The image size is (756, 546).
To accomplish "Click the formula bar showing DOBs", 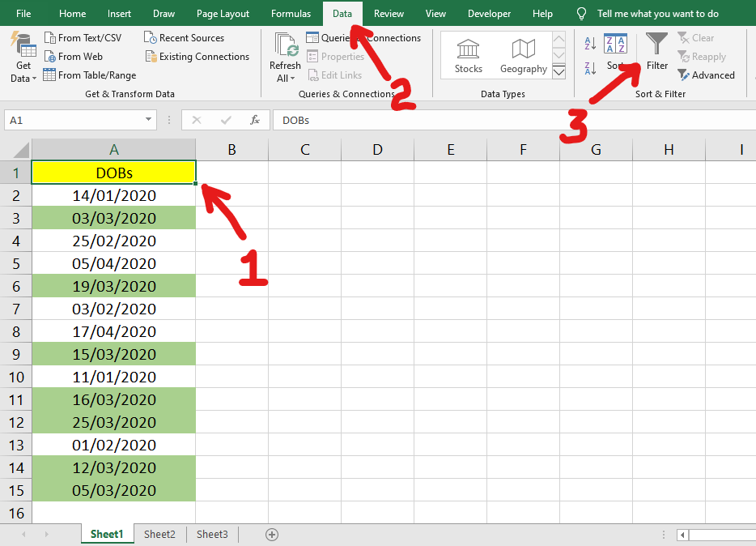I will 514,120.
